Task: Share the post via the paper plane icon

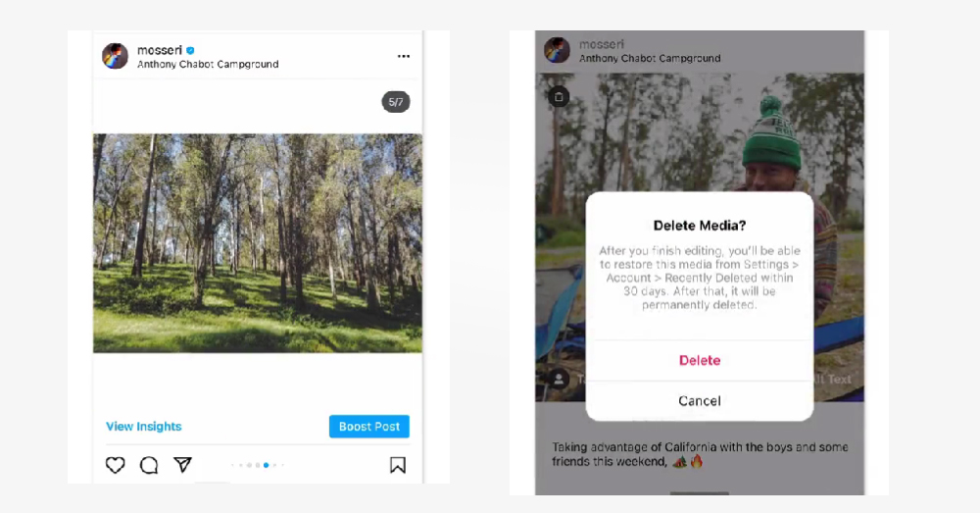Action: pyautogui.click(x=182, y=464)
